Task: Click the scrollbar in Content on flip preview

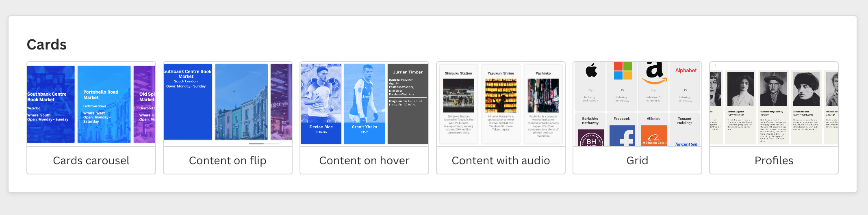Action: point(256,143)
